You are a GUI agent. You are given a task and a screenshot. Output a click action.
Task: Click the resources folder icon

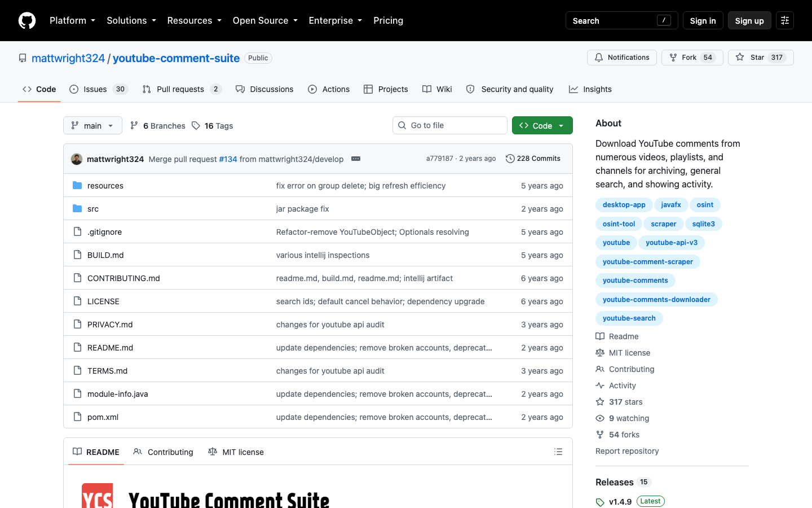coord(77,185)
